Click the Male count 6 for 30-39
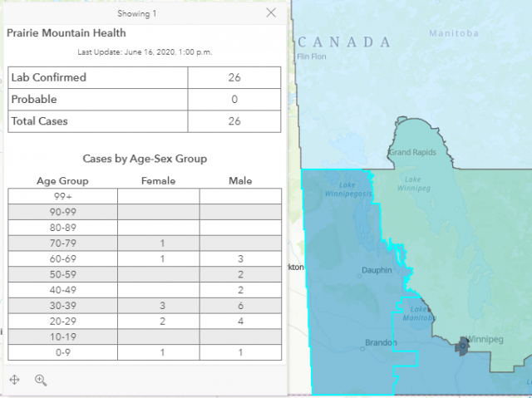The height and width of the screenshot is (398, 532). tap(240, 306)
